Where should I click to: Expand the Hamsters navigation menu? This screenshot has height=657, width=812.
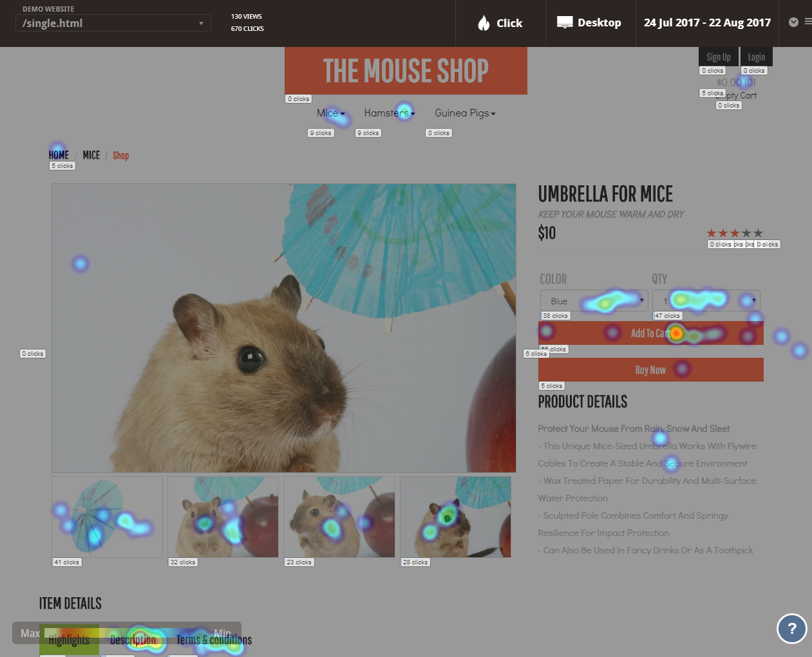point(390,113)
